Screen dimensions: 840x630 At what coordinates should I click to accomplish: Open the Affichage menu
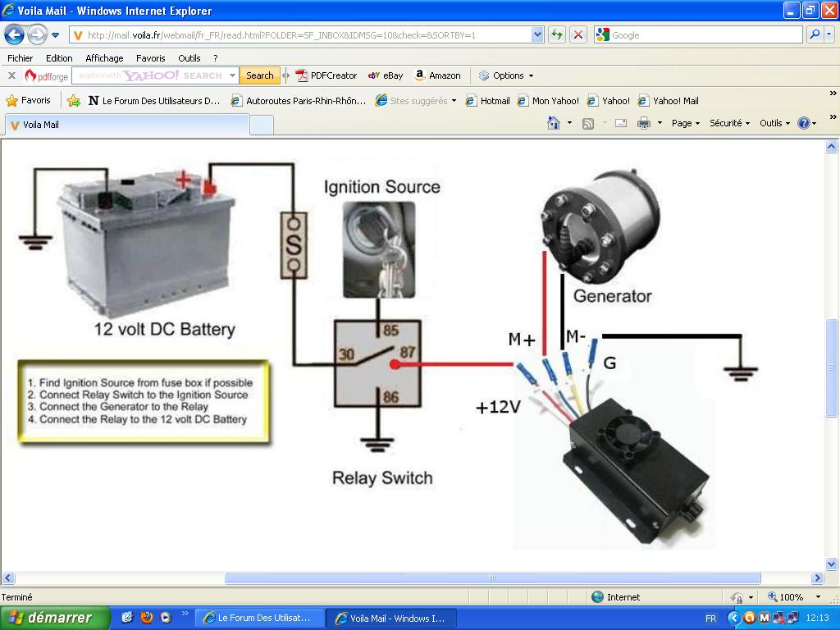pos(104,58)
